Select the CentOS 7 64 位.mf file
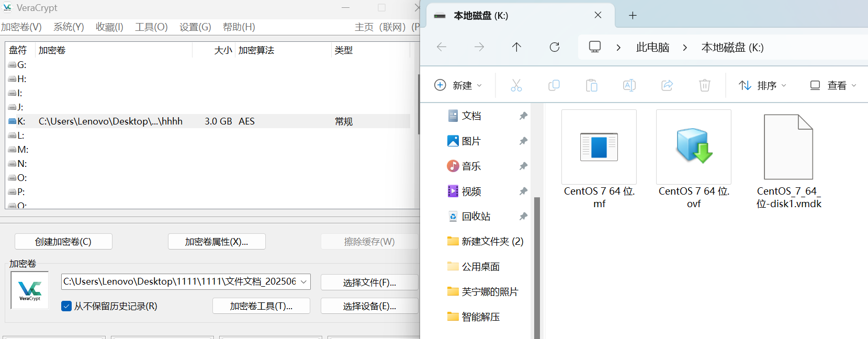This screenshot has height=339, width=868. point(599,160)
